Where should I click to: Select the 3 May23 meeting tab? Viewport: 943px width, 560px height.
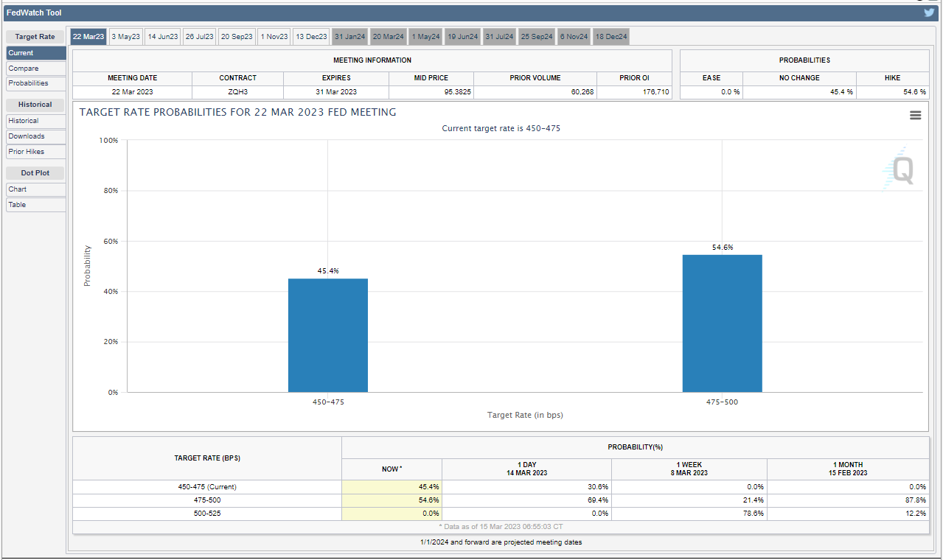pyautogui.click(x=126, y=37)
